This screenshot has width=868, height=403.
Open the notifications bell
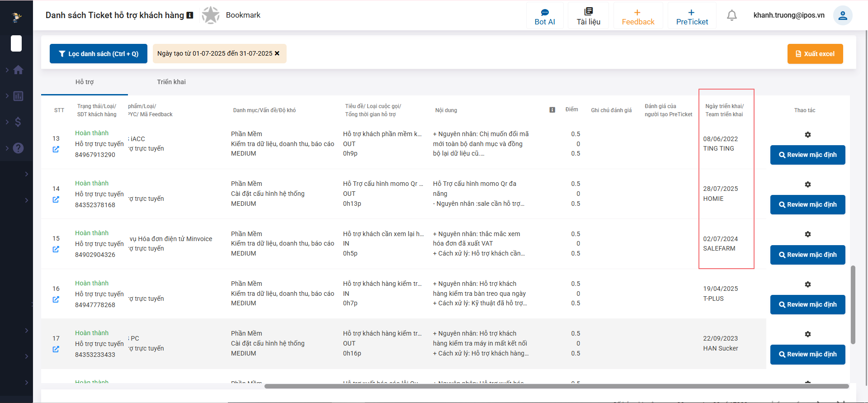tap(732, 15)
